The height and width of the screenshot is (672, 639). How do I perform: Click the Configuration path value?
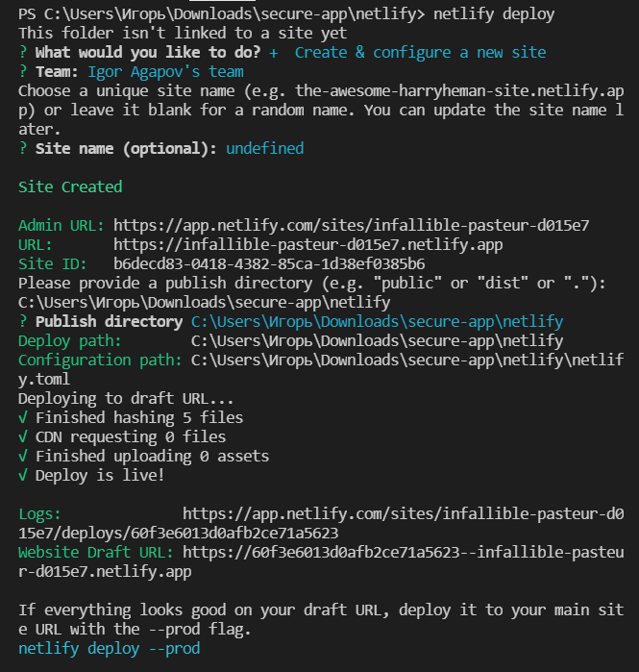406,361
